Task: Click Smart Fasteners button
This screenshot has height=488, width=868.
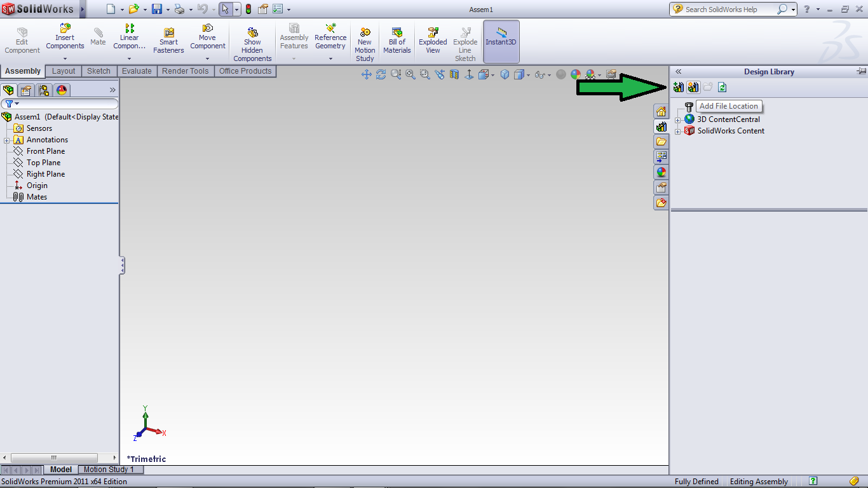Action: point(168,41)
